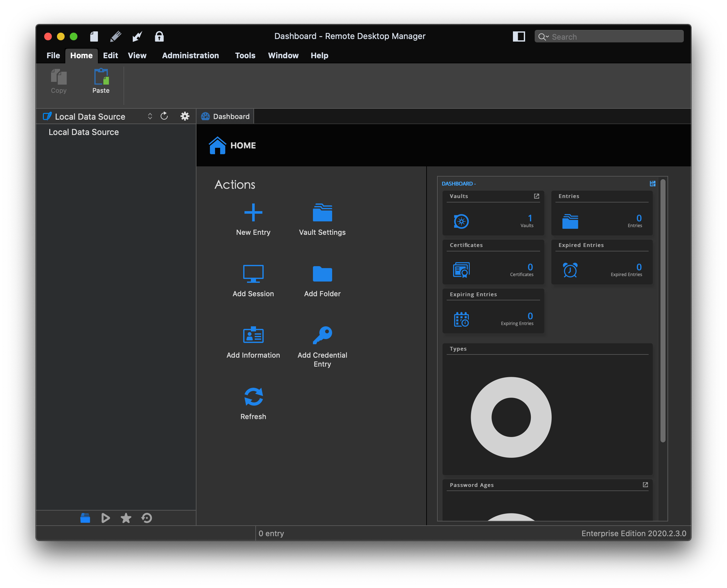
Task: Click the lock icon in title bar
Action: click(159, 36)
